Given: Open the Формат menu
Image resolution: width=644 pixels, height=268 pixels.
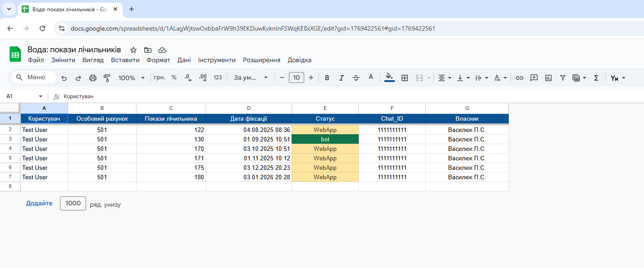Looking at the screenshot, I should (158, 60).
